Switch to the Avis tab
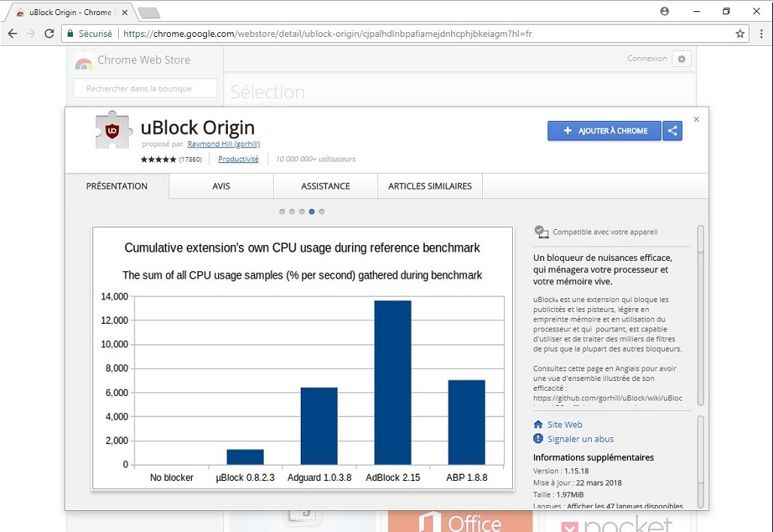 pos(221,186)
